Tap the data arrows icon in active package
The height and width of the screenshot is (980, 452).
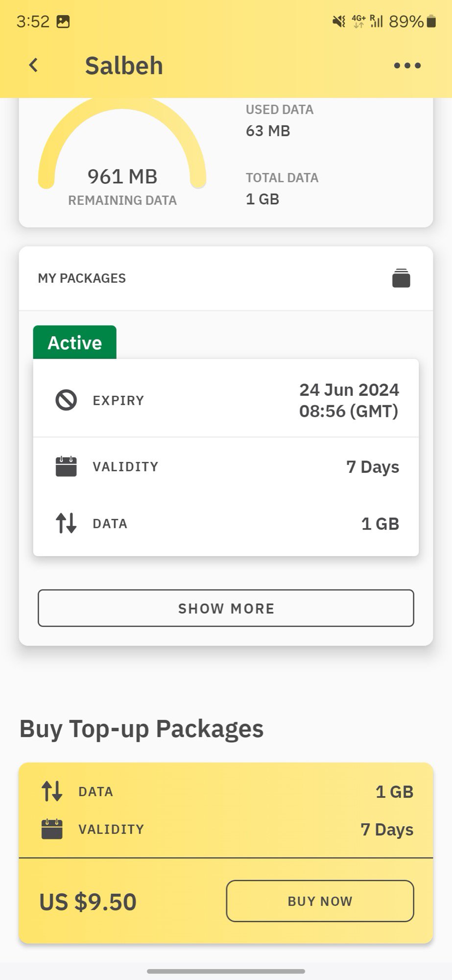click(x=66, y=523)
